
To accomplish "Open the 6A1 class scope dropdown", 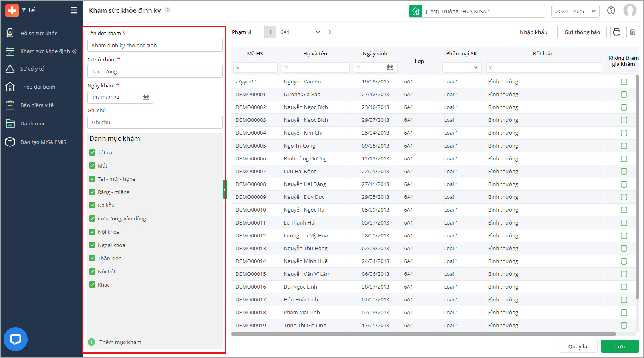I will coord(300,32).
